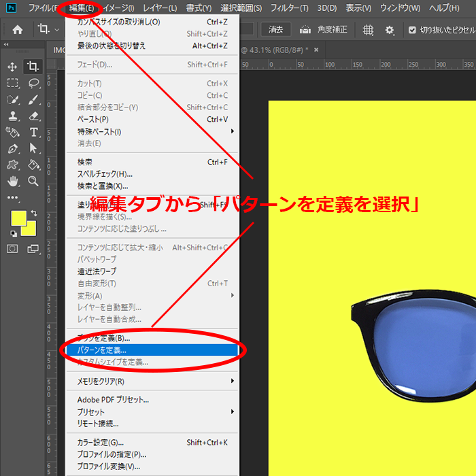The image size is (476, 476).
Task: Select the Lasso tool
Action: coord(33,83)
